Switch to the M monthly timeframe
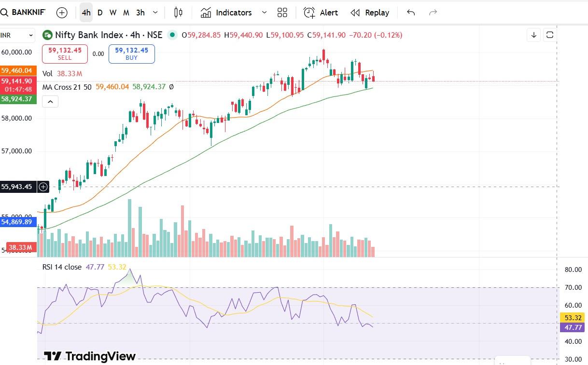This screenshot has width=588, height=365. (x=126, y=13)
